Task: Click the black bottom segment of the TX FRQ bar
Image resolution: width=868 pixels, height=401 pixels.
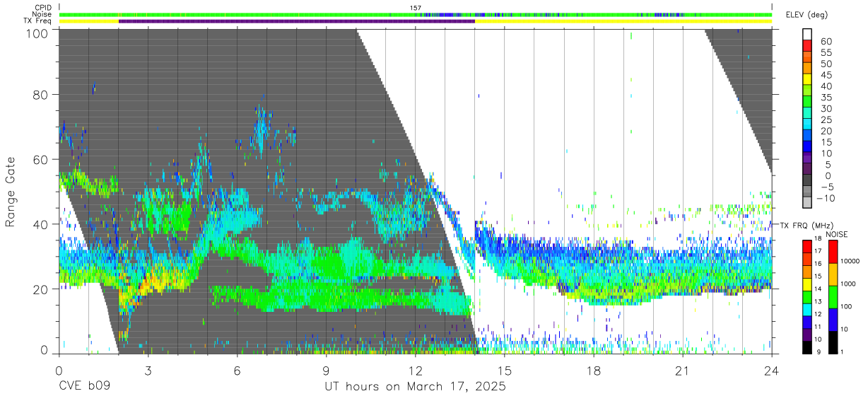Action: pos(807,347)
